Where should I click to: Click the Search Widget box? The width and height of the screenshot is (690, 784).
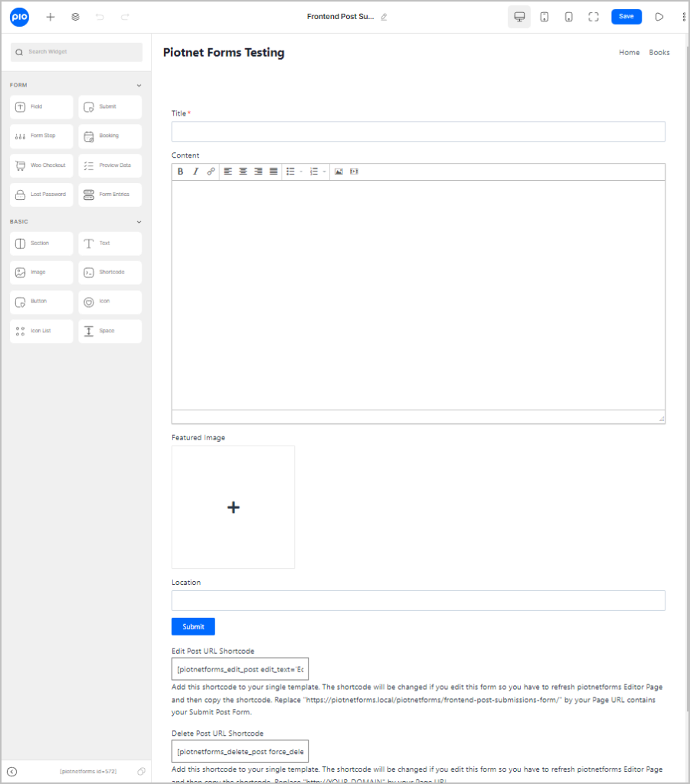coord(77,52)
